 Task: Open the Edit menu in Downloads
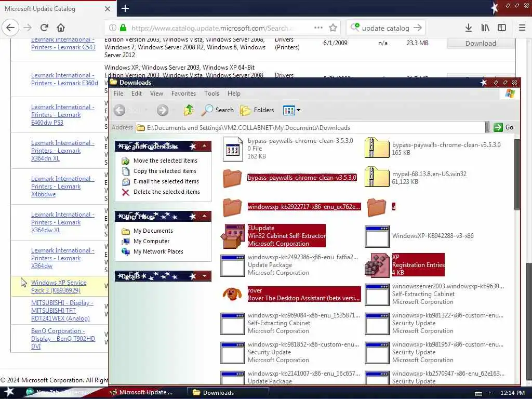click(137, 94)
